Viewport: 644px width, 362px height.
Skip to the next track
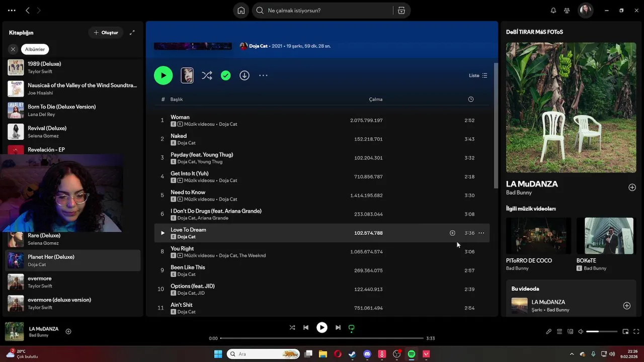[338, 327]
